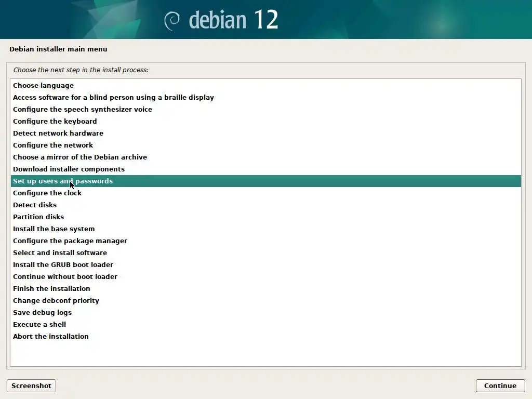Select the Choose language step
The height and width of the screenshot is (399, 532).
pos(265,86)
